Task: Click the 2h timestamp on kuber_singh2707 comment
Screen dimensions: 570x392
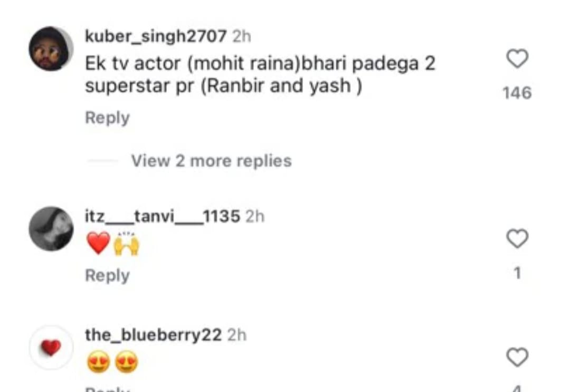Action: pos(242,36)
